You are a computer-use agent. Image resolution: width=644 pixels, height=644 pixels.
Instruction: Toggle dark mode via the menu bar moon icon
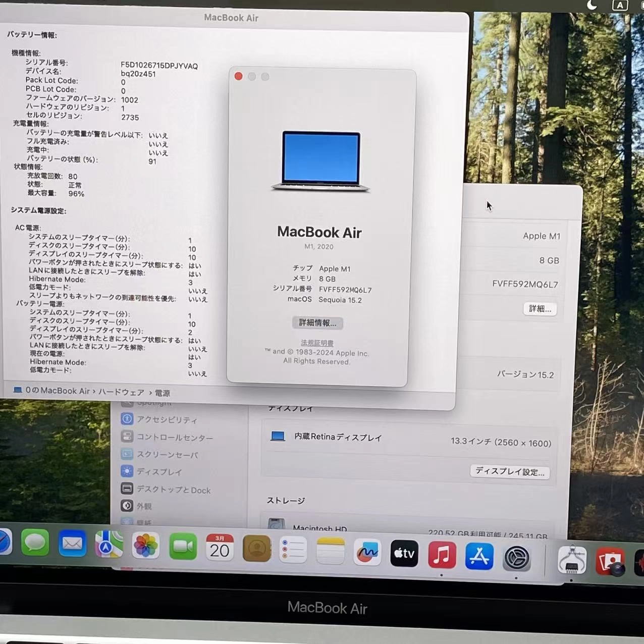point(592,6)
